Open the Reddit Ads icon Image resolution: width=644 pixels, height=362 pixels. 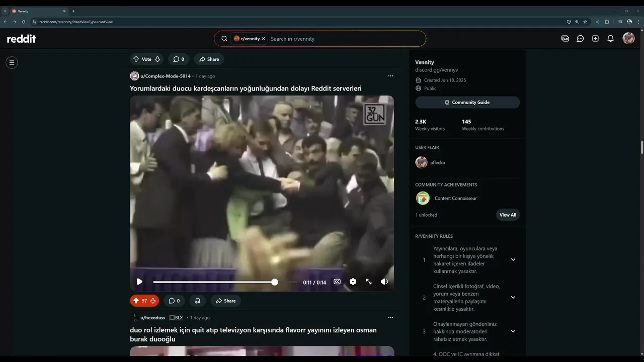point(565,39)
